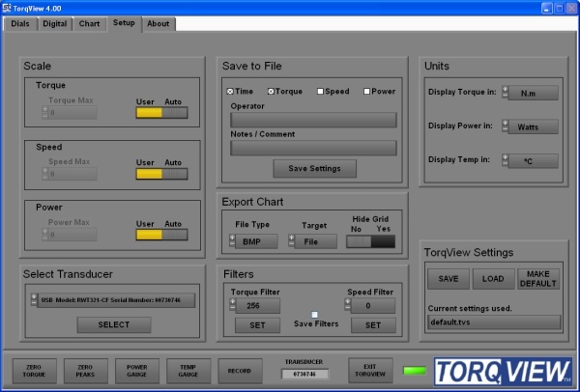Expand the Select Transducer USB model list
Image resolution: width=580 pixels, height=392 pixels.
coord(113,300)
